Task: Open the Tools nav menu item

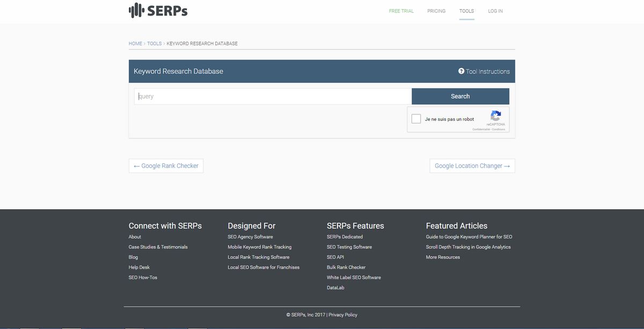Action: tap(467, 11)
